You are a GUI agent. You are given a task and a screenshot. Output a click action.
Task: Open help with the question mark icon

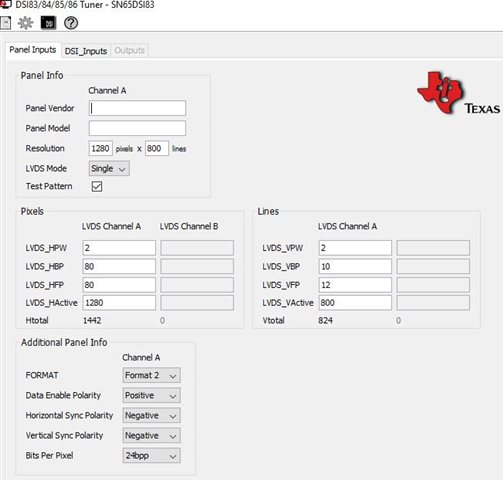[71, 23]
